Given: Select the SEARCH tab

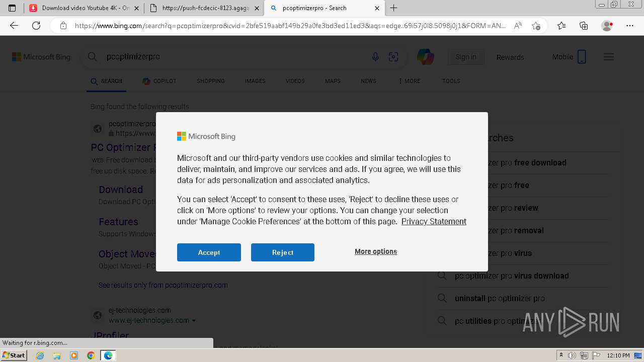Looking at the screenshot, I should 107,81.
